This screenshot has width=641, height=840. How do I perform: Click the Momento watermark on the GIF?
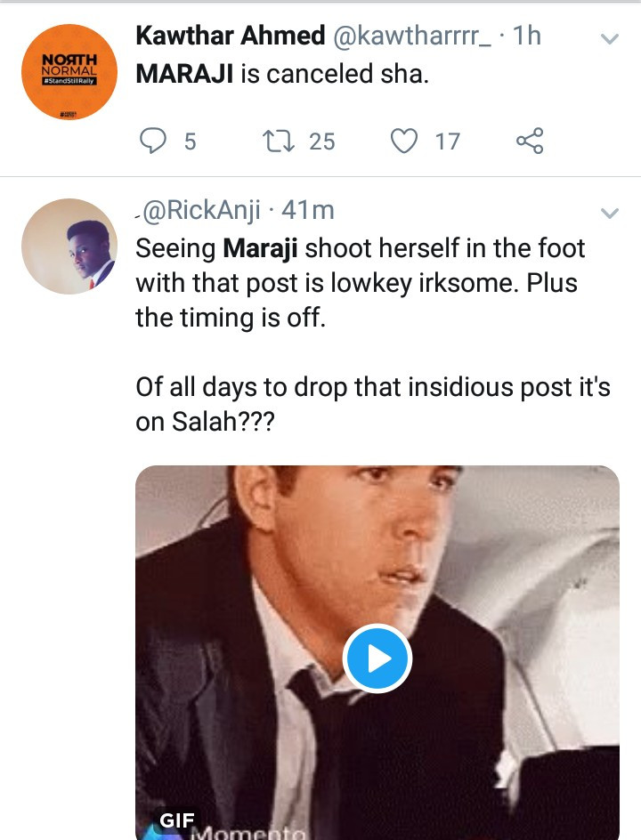(247, 833)
